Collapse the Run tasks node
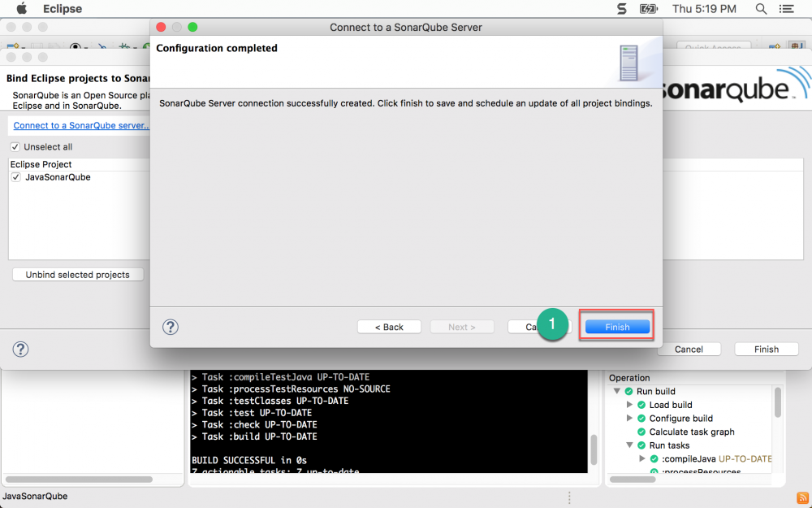This screenshot has height=508, width=812. [630, 445]
